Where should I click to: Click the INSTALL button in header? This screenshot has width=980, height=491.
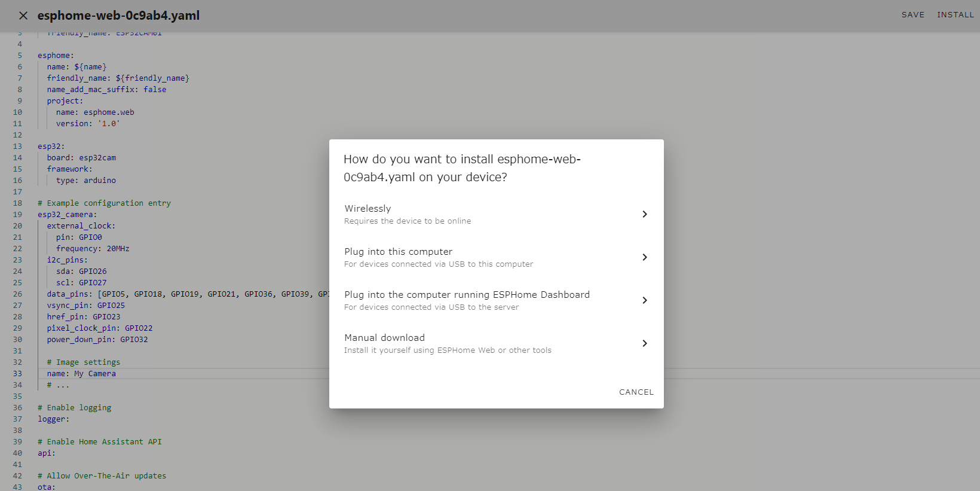(955, 15)
